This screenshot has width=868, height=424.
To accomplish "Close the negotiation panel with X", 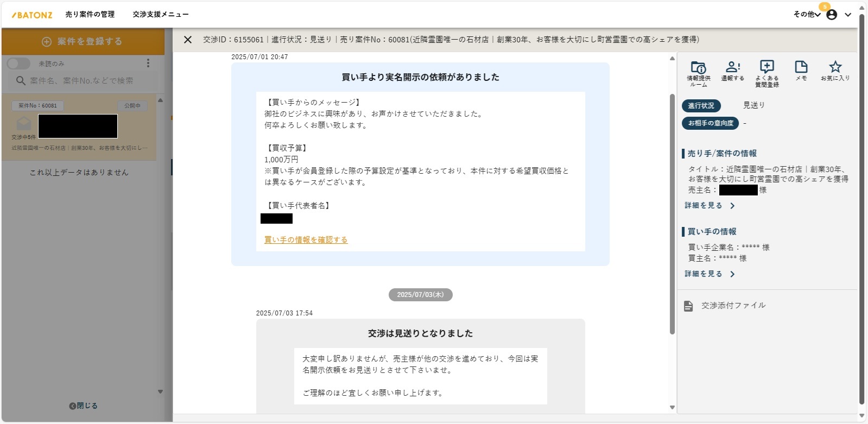I will pyautogui.click(x=188, y=40).
